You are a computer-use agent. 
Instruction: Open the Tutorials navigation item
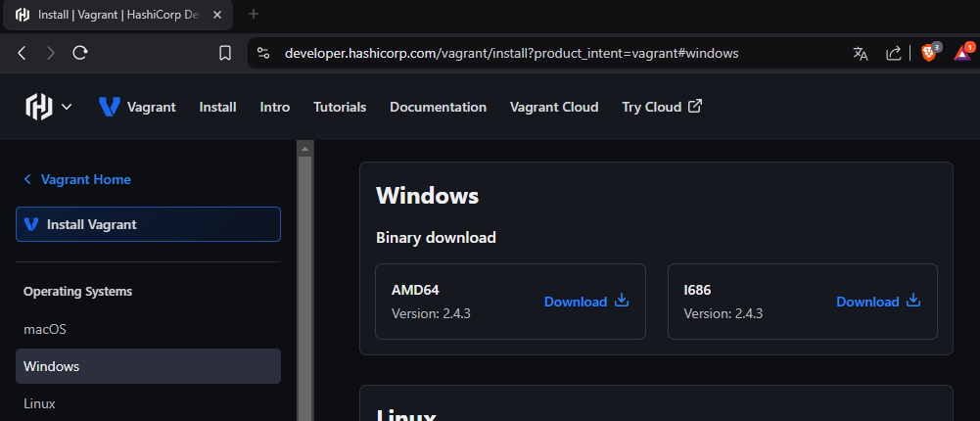point(340,107)
